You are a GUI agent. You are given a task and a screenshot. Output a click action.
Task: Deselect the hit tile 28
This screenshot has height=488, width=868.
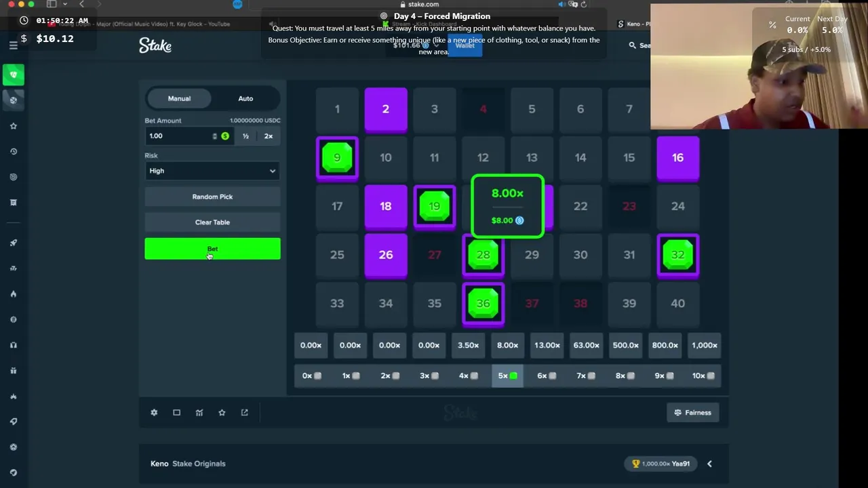coord(483,255)
